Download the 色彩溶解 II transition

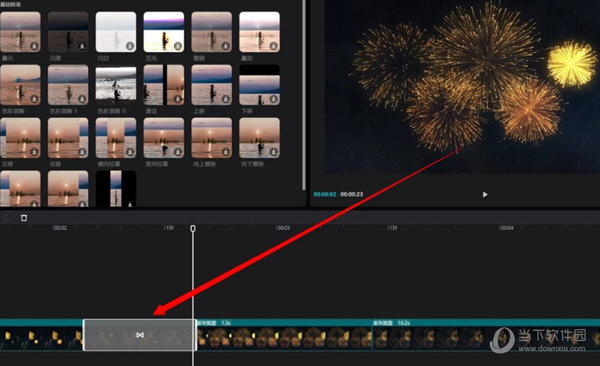click(x=82, y=99)
